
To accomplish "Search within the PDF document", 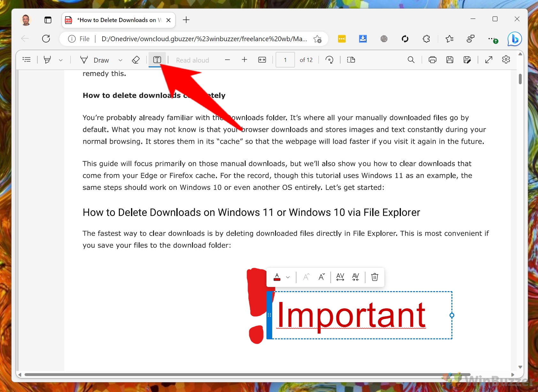I will click(x=411, y=60).
